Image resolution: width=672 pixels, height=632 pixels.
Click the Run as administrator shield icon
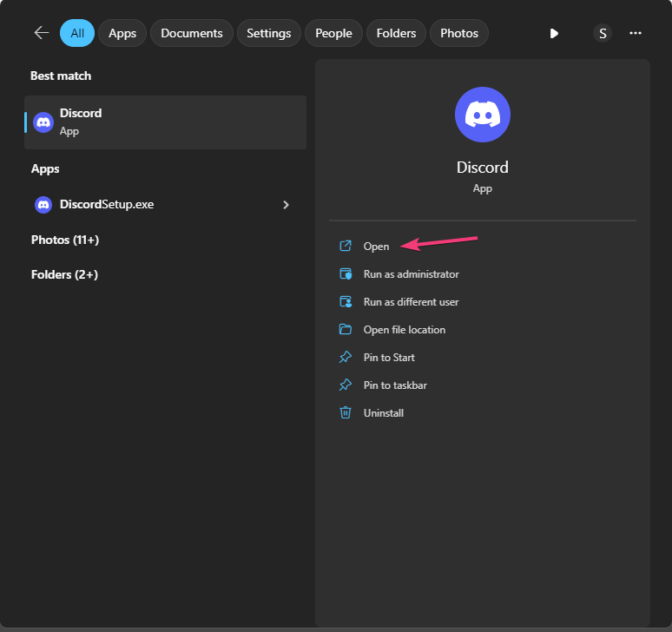(x=346, y=273)
